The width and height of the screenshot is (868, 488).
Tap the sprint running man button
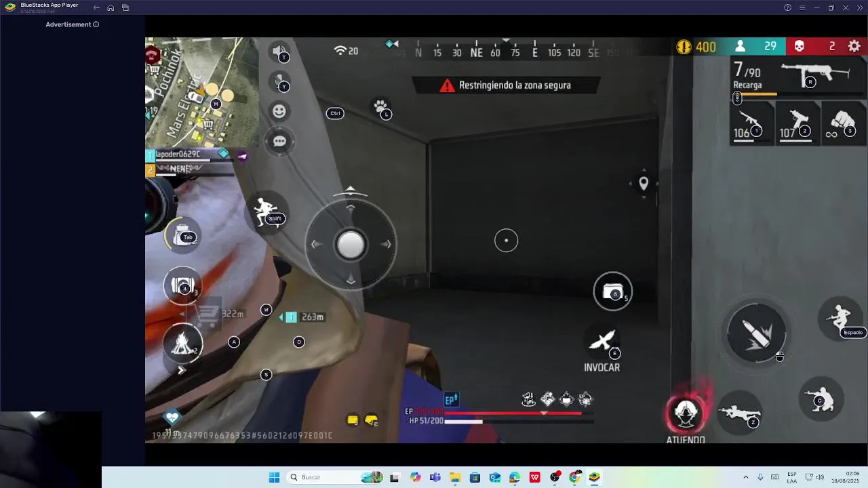(266, 211)
